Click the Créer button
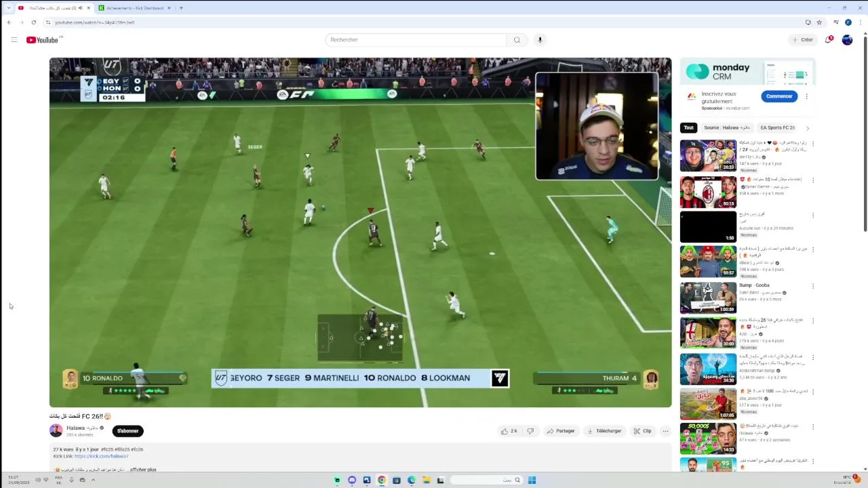The image size is (868, 488). 802,40
